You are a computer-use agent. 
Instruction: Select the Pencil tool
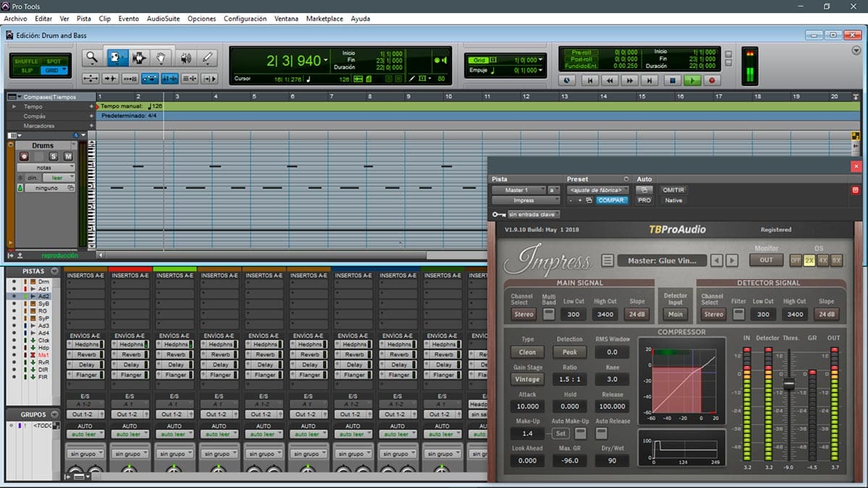pyautogui.click(x=208, y=58)
